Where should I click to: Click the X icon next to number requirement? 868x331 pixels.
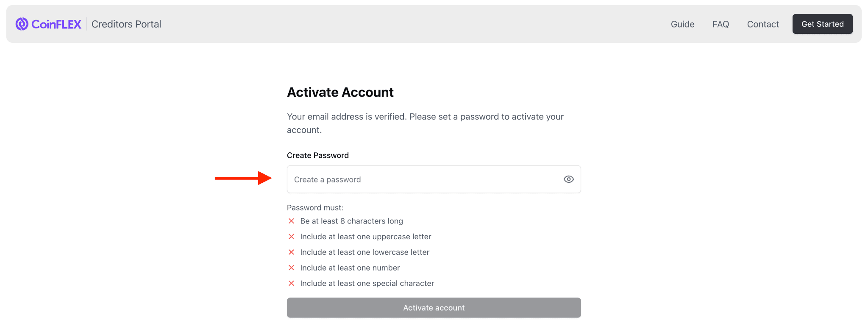[x=291, y=268]
